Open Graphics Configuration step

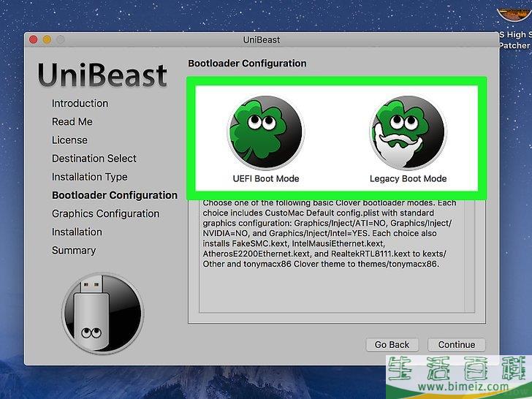105,213
